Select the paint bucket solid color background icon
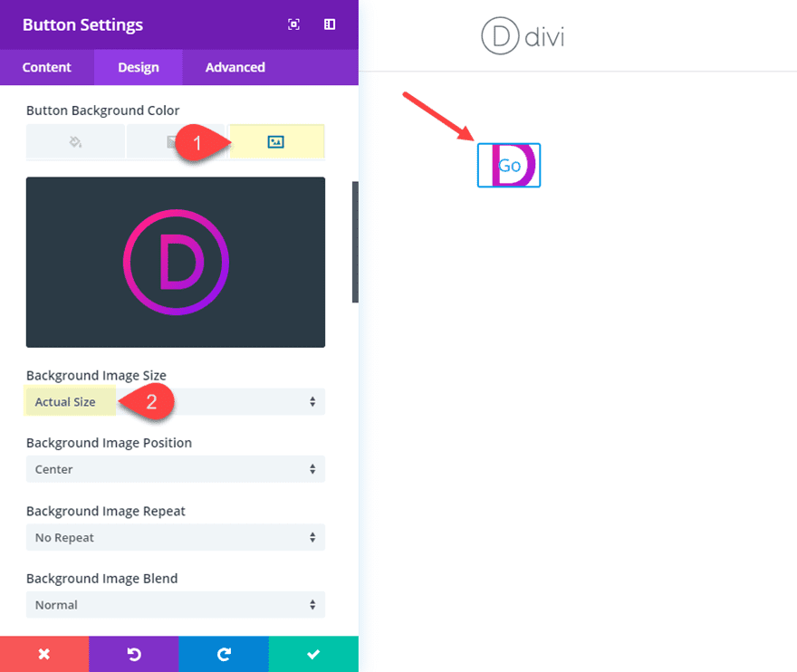 click(75, 141)
